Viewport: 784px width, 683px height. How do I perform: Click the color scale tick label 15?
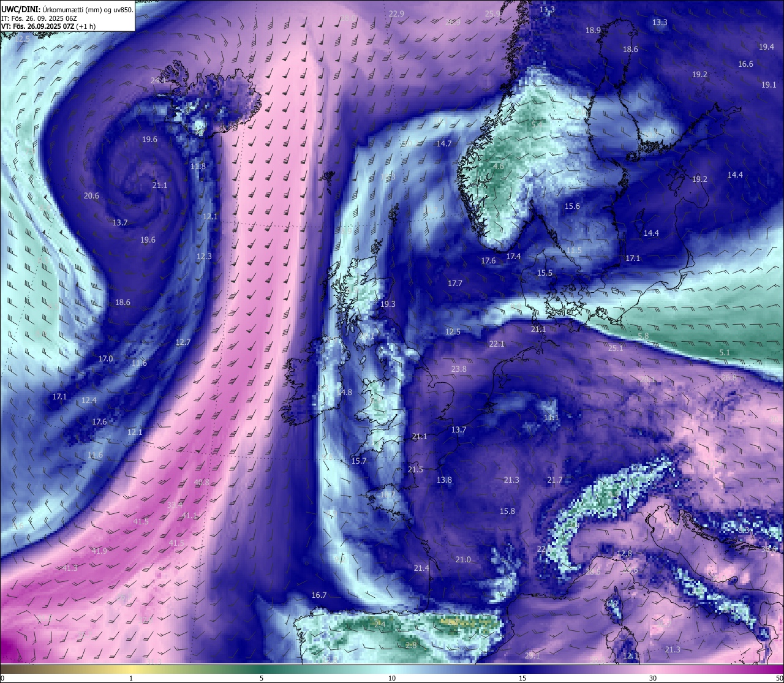522,678
